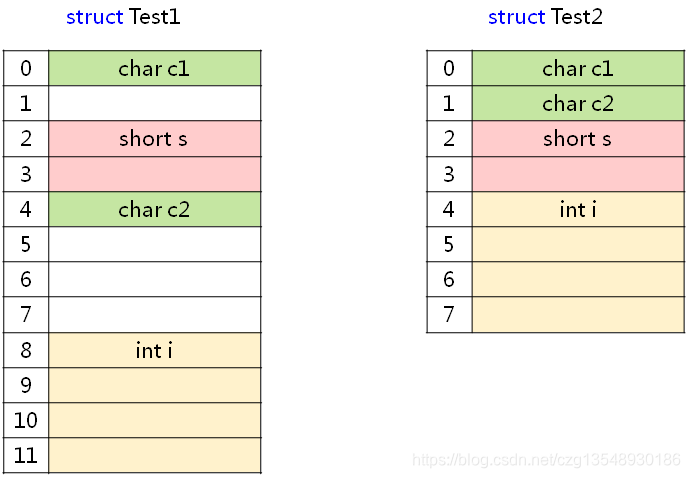Select the char c1 cell in Test1

(x=155, y=68)
